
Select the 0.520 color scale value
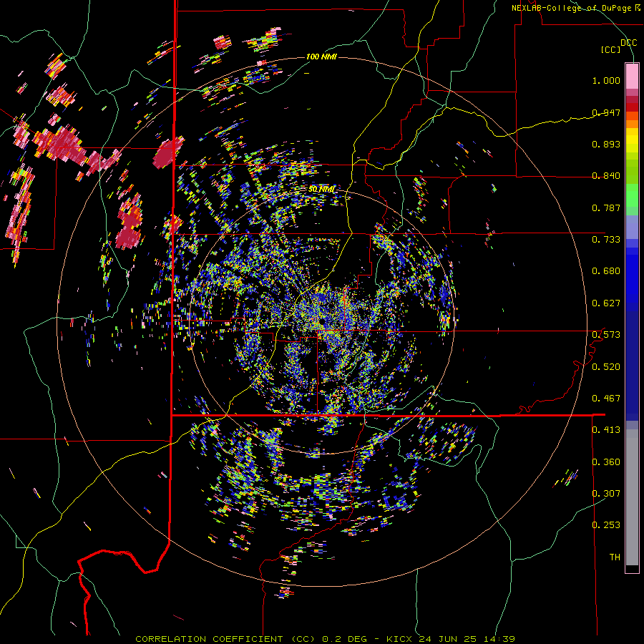pos(606,367)
